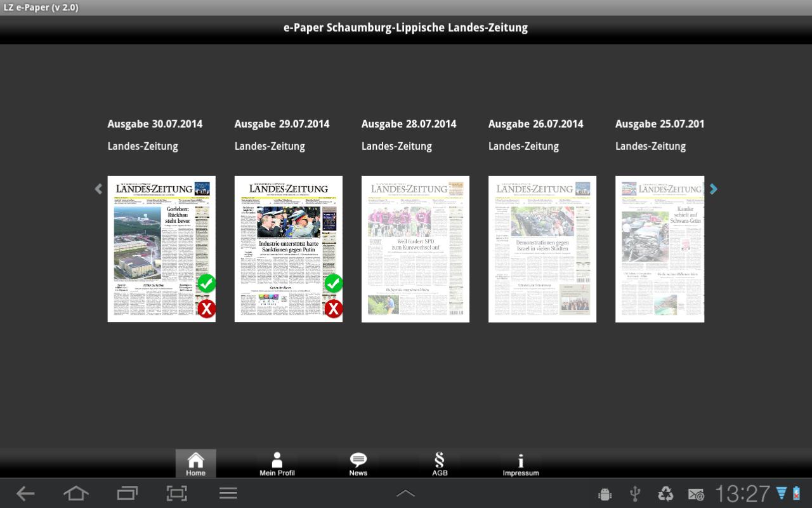Open the 25.07 Kauder headline cover
Image resolution: width=812 pixels, height=508 pixels.
coord(660,249)
